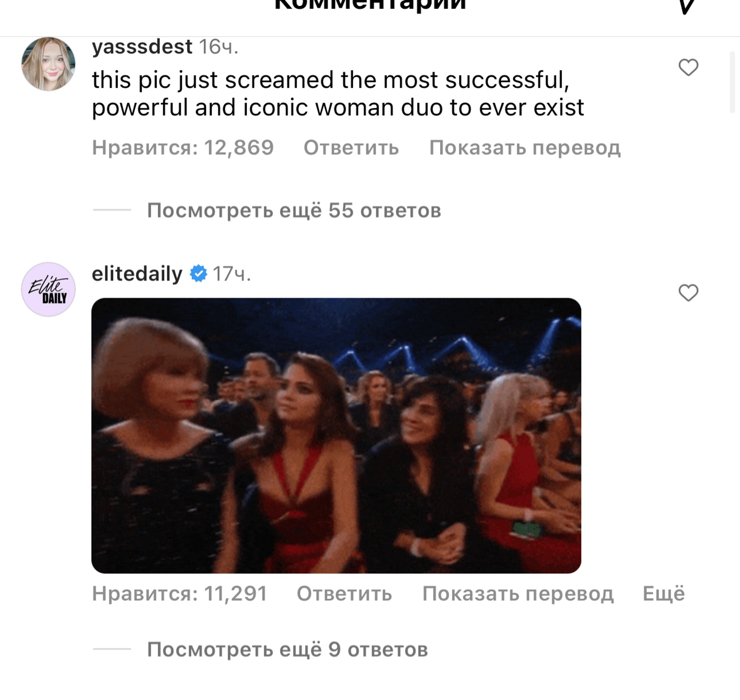Viewport: 740px width, 700px height.
Task: Show translation of elitedaily's comment
Action: [518, 594]
